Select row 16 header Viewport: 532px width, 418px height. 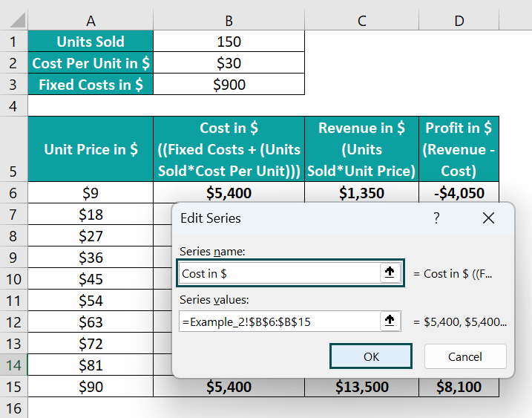pos(13,408)
